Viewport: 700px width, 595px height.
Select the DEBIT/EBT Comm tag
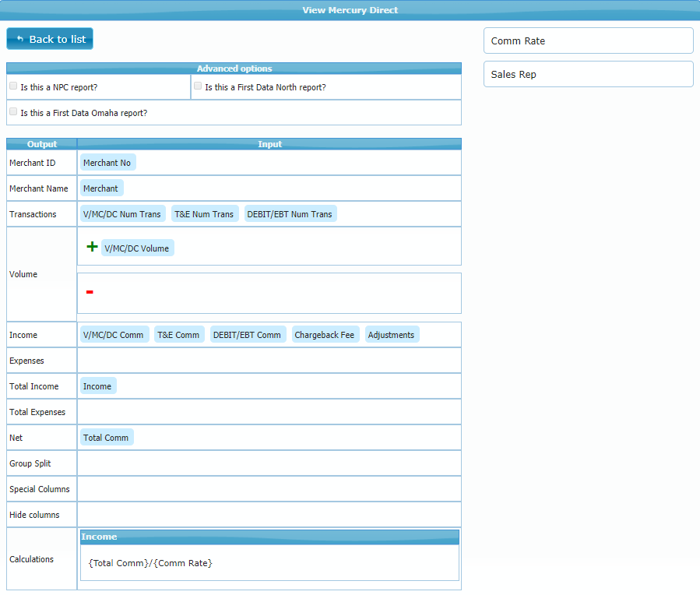(x=247, y=335)
